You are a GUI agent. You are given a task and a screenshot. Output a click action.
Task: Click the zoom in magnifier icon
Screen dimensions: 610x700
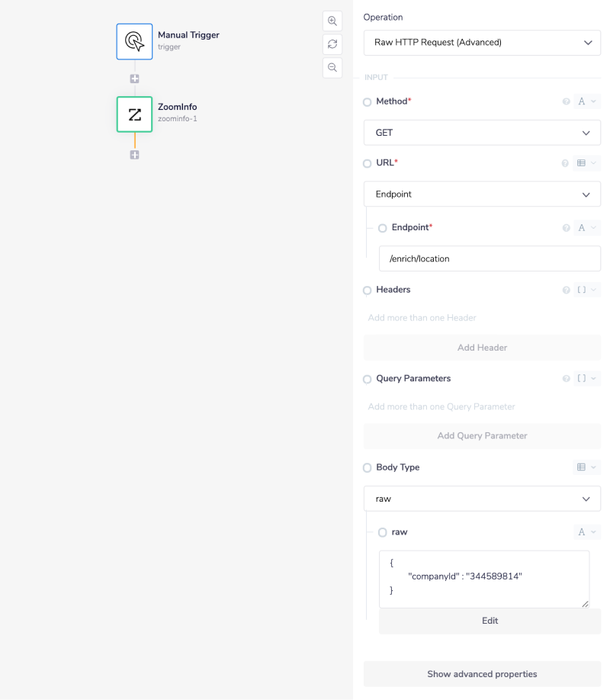pyautogui.click(x=332, y=21)
